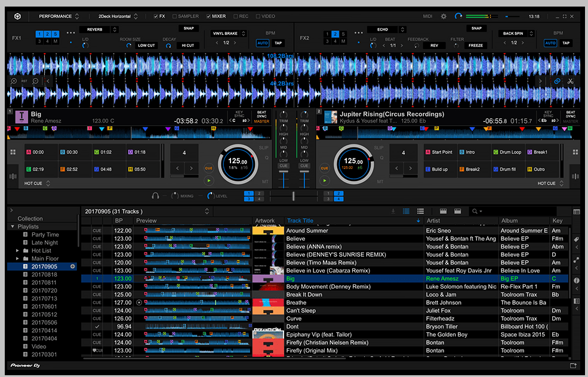Click the waveform zoom-out magnifier icon
Viewport: 588px width, 377px height.
[36, 81]
